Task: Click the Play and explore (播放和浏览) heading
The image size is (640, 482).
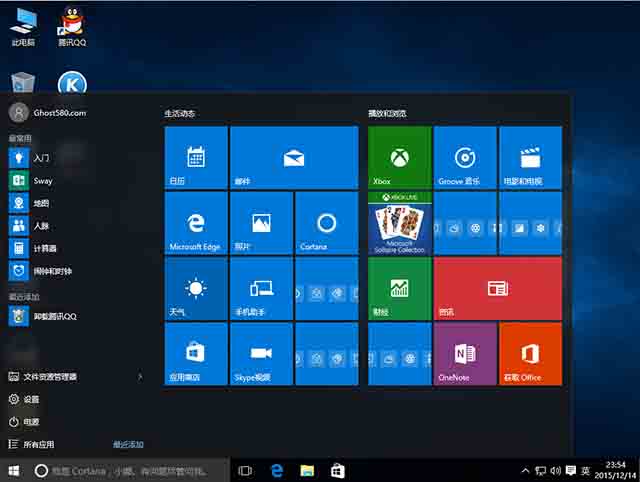Action: pos(387,113)
